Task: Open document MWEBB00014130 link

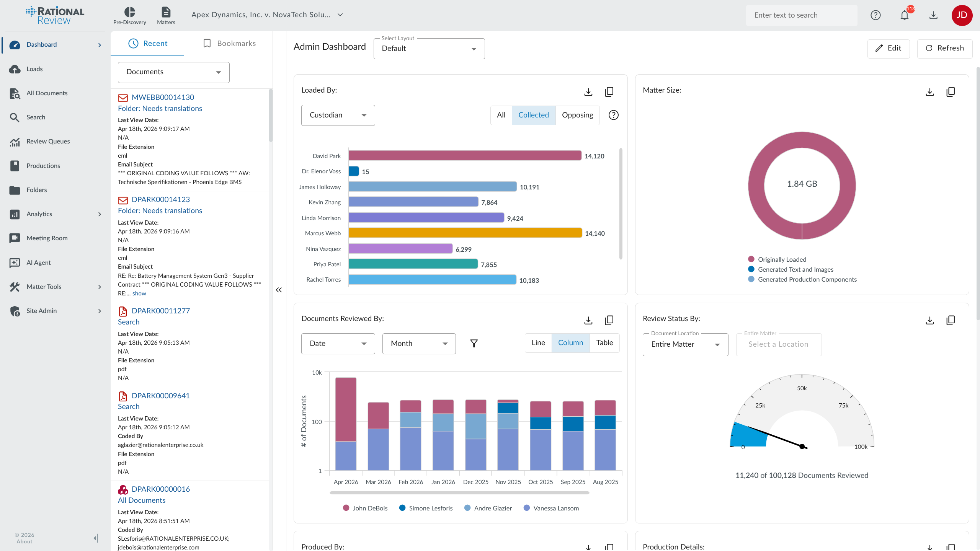Action: 163,97
